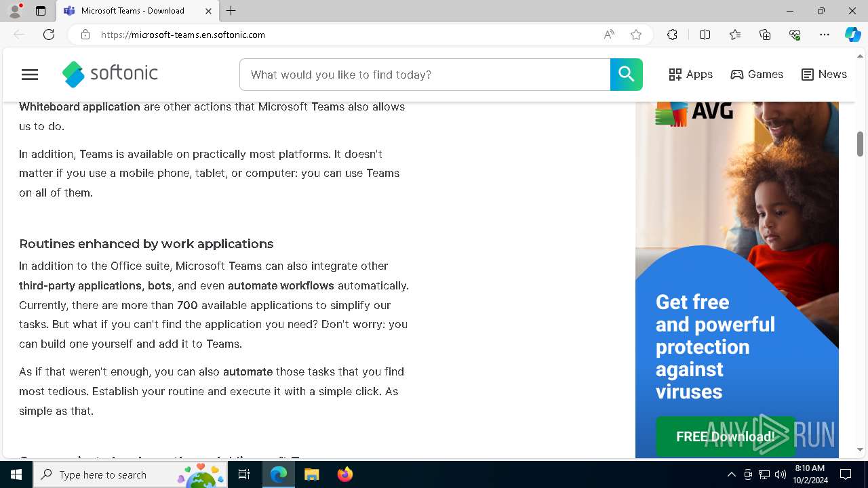Viewport: 868px width, 488px height.
Task: Open Favorites list
Action: point(735,35)
